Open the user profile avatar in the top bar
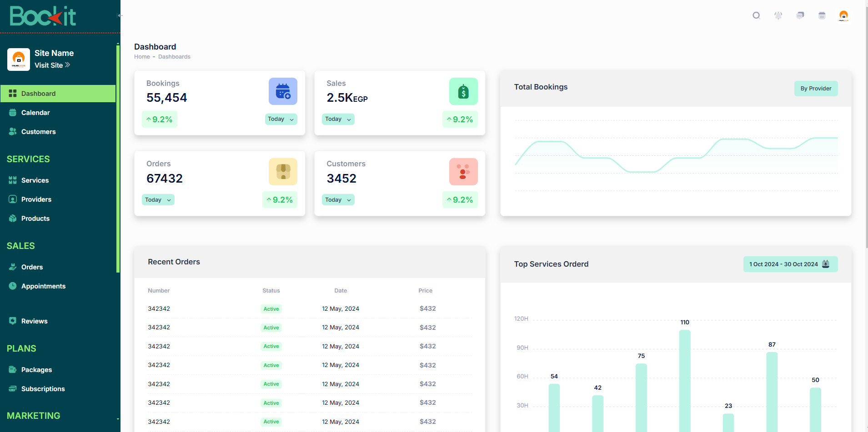 [x=843, y=16]
